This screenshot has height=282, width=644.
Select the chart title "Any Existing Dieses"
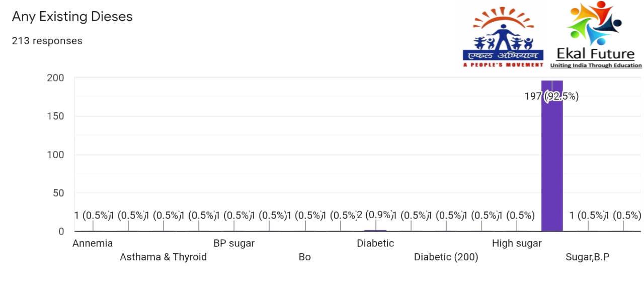click(72, 17)
